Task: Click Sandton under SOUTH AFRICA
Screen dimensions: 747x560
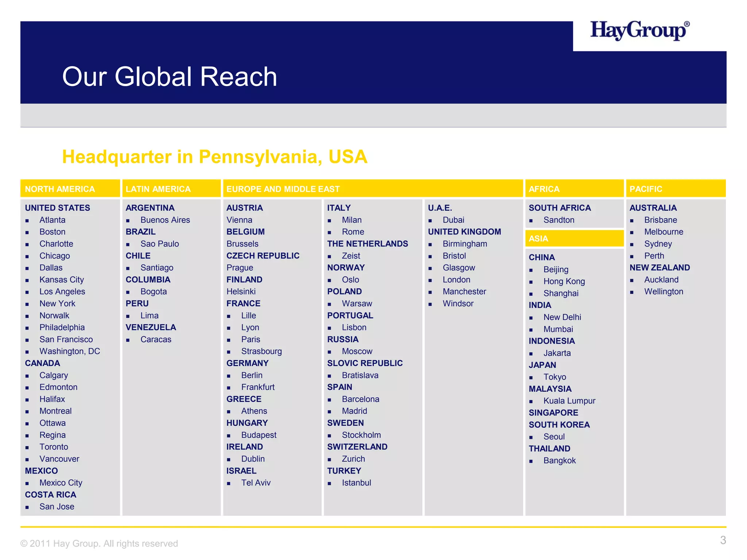Action: coord(559,220)
